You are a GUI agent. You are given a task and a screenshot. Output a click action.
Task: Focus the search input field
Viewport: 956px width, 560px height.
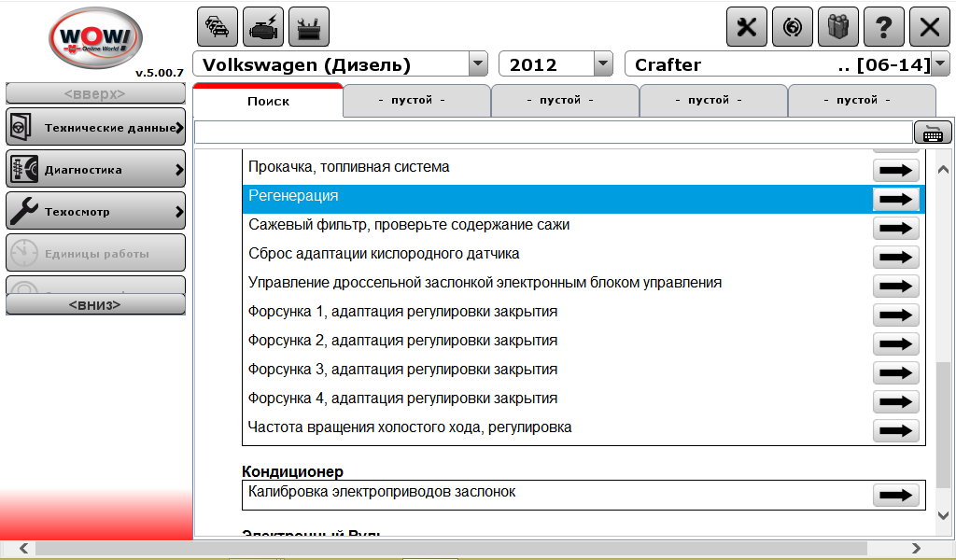tap(553, 133)
